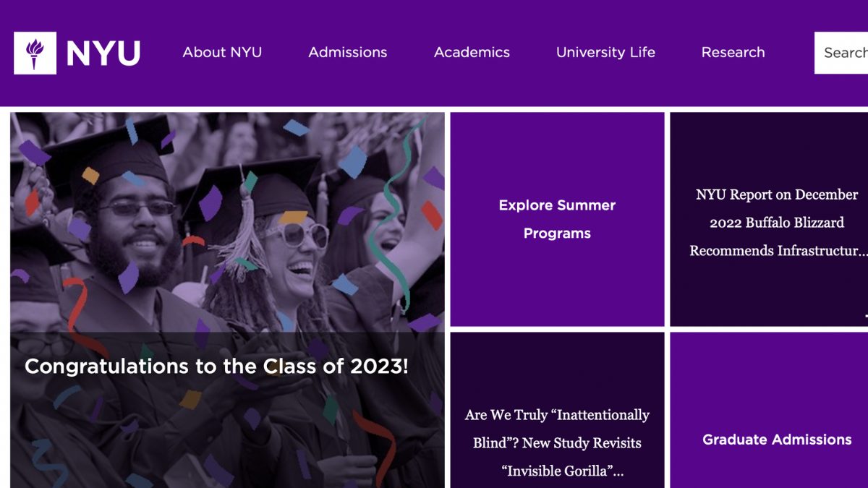Click the NYU wordmark in the header

(103, 51)
